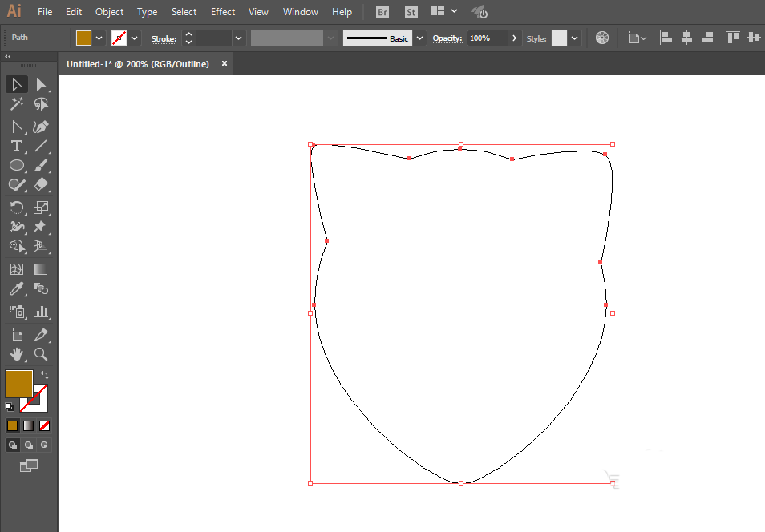Toggle Draw Behind mode
The width and height of the screenshot is (765, 532).
click(x=29, y=445)
